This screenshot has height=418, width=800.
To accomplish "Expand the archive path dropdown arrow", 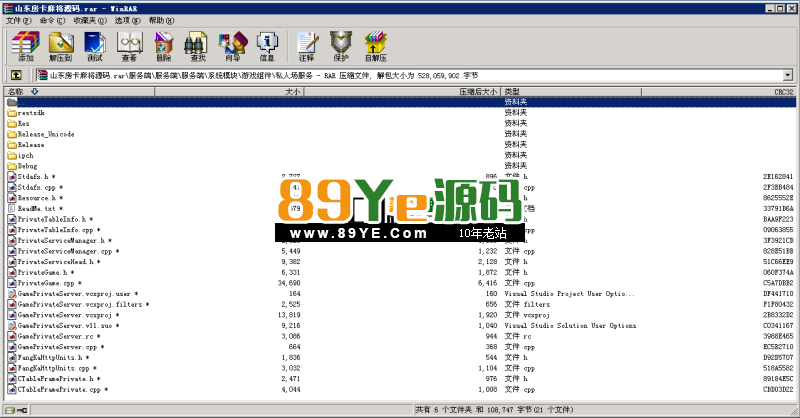I will pyautogui.click(x=788, y=76).
